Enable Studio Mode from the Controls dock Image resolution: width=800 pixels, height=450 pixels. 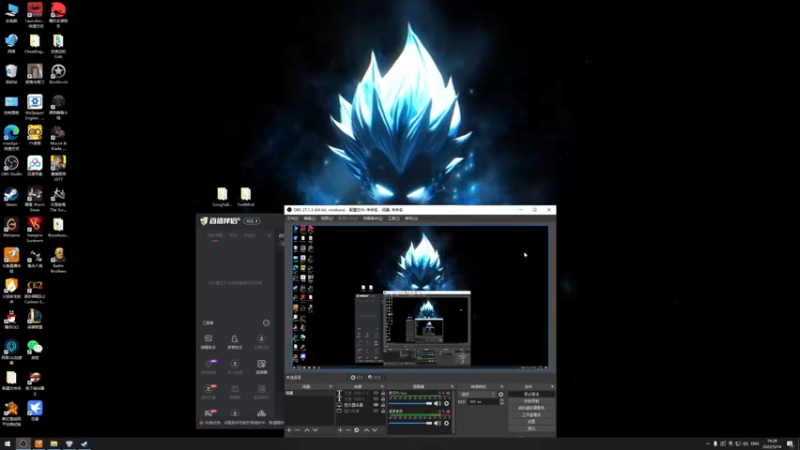pos(531,415)
